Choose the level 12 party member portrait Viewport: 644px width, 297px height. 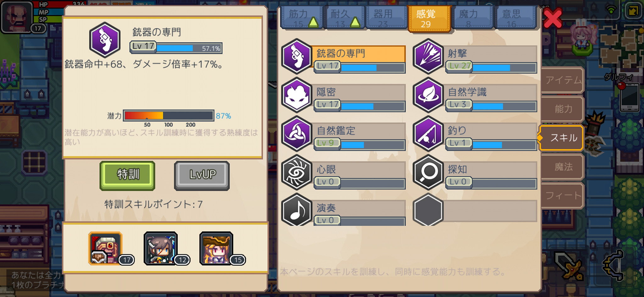161,248
